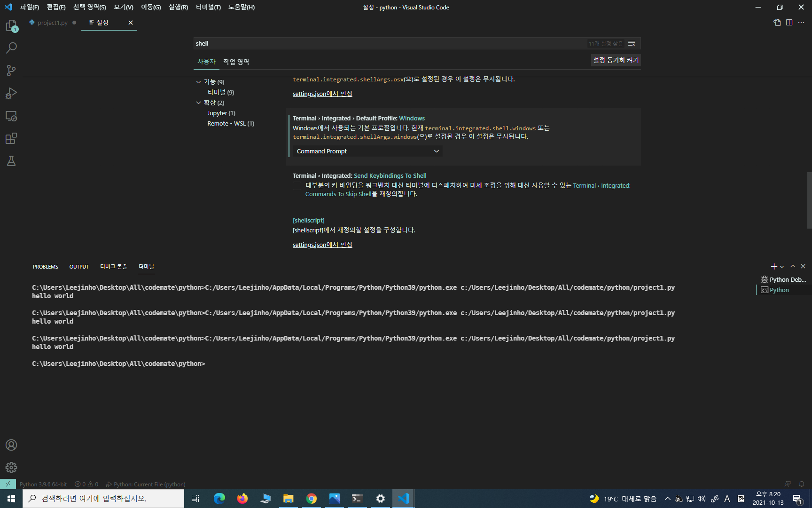
Task: Click settings.json에서 편집 link under shellArgs.osx
Action: (x=322, y=94)
